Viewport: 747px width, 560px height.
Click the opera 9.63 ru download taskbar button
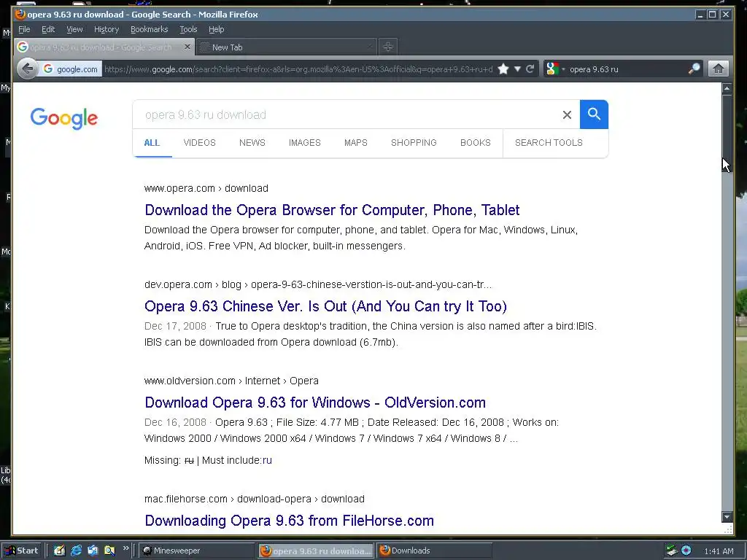317,551
